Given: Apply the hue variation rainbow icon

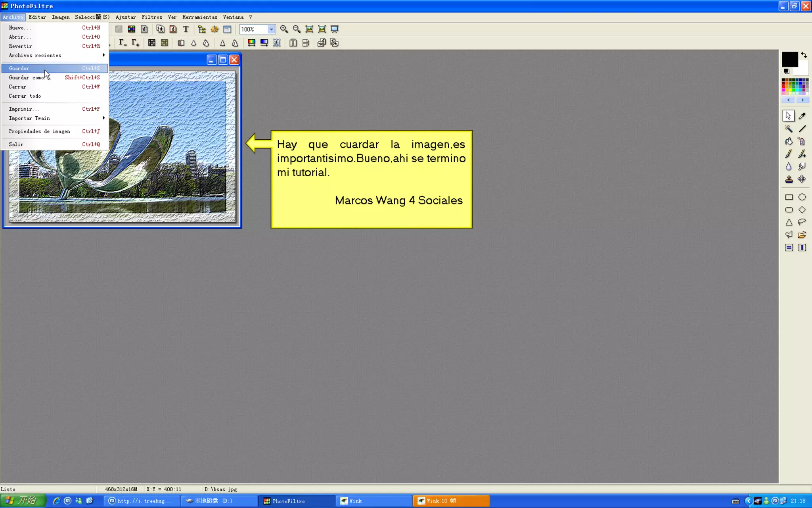Looking at the screenshot, I should click(251, 43).
